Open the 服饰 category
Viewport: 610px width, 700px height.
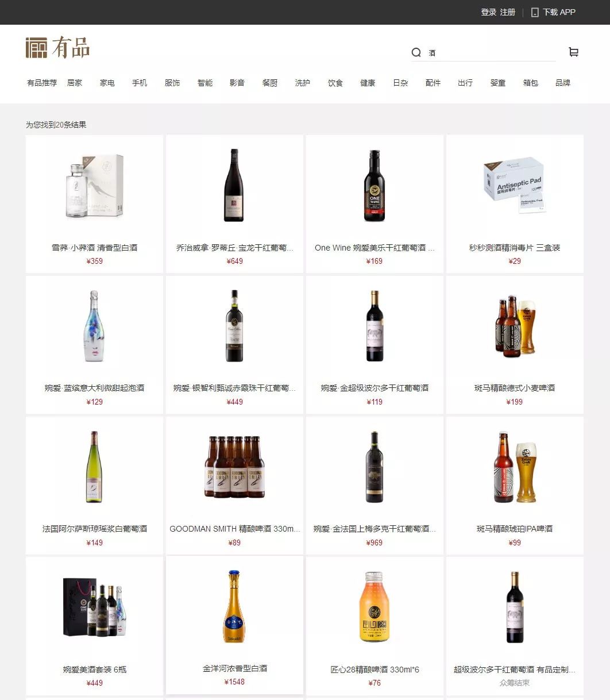[172, 83]
